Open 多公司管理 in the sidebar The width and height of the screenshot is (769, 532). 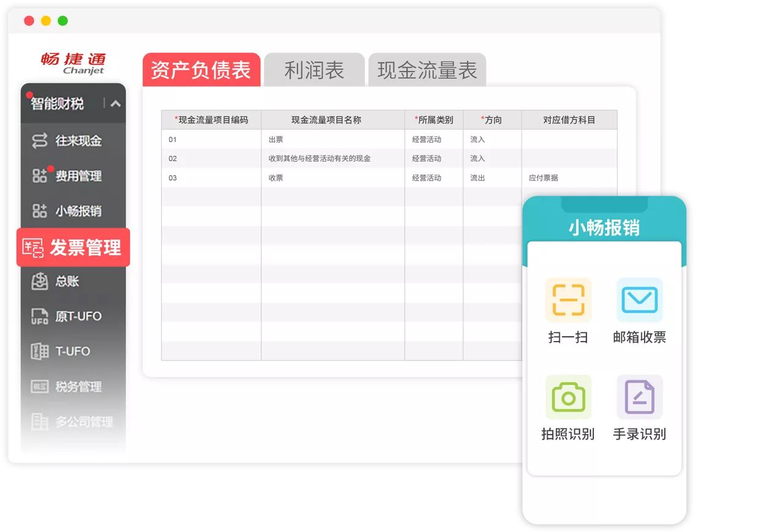(x=84, y=422)
